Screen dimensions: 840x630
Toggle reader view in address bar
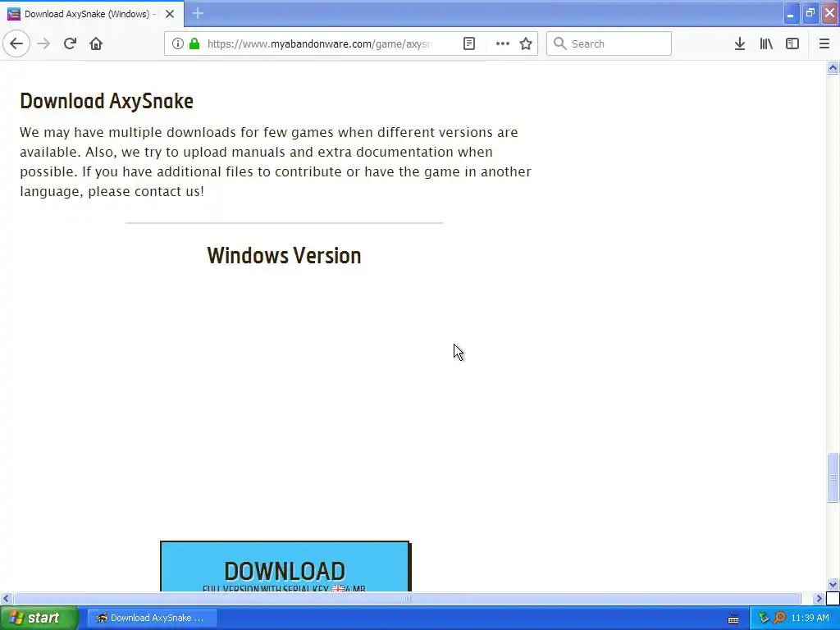(468, 43)
